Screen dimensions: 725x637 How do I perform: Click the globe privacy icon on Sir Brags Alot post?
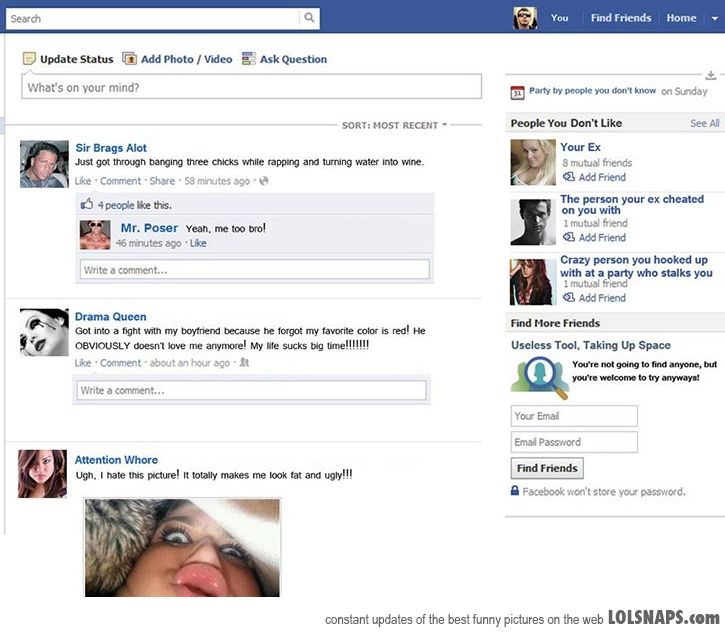[264, 181]
